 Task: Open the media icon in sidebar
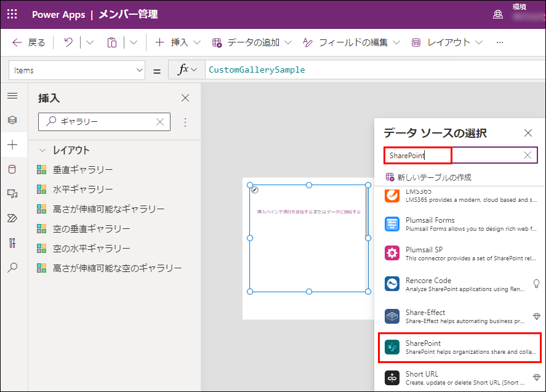(12, 194)
